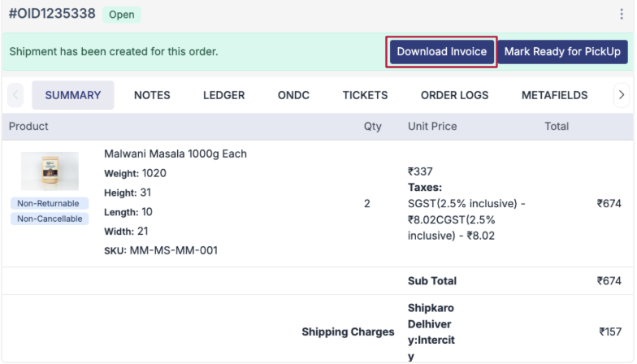Click the Download Invoice button
637x364 pixels.
tap(441, 52)
